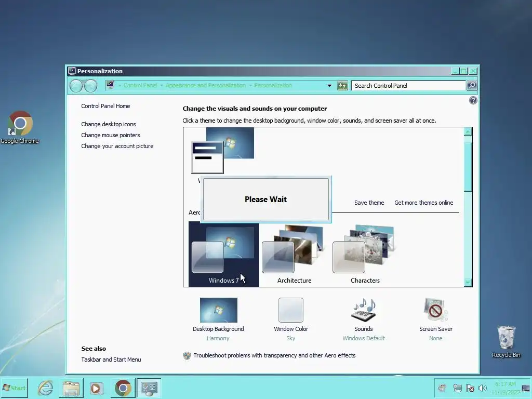Click the Save theme link
Screen dimensions: 532x399
tap(369, 203)
